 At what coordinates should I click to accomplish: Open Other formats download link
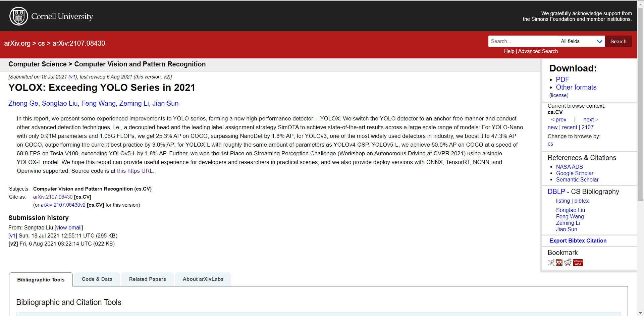tap(576, 87)
